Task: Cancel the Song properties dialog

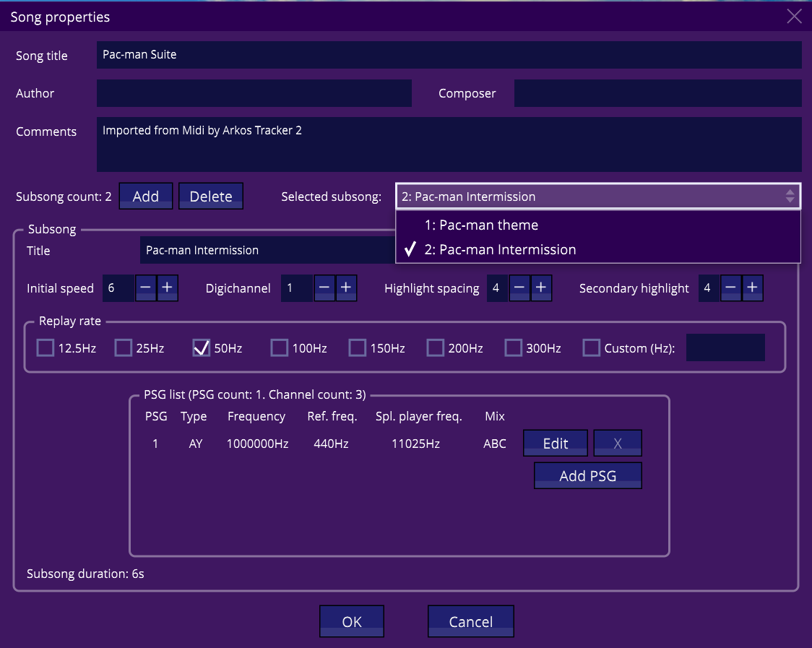Action: pos(471,621)
